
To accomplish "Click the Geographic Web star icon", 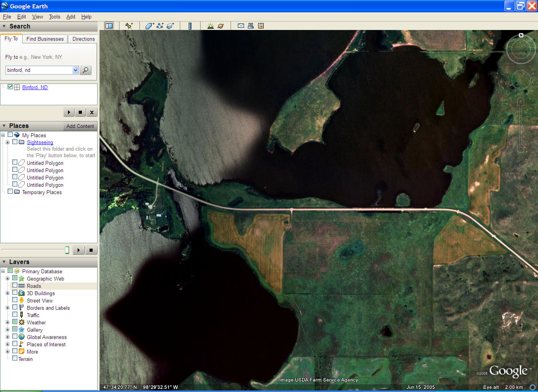I will pyautogui.click(x=22, y=279).
